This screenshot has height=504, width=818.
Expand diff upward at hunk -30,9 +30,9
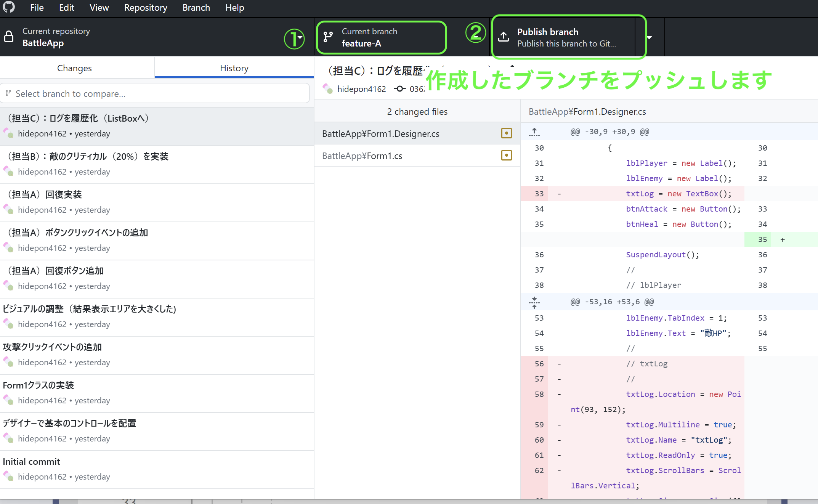click(534, 132)
